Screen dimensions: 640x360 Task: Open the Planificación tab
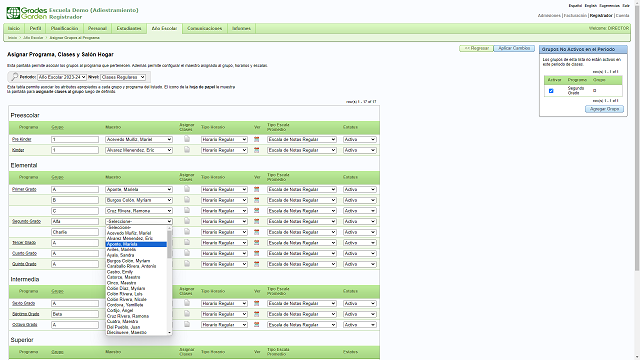point(64,28)
